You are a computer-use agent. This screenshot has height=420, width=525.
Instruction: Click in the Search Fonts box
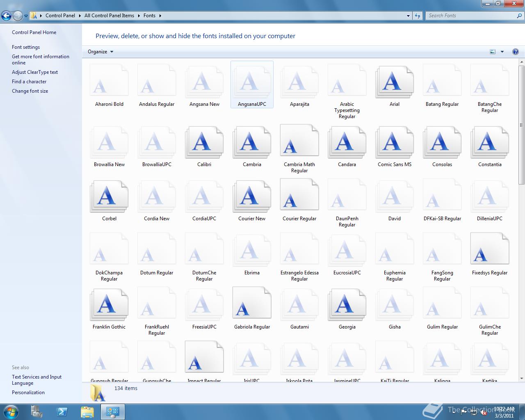pyautogui.click(x=471, y=16)
